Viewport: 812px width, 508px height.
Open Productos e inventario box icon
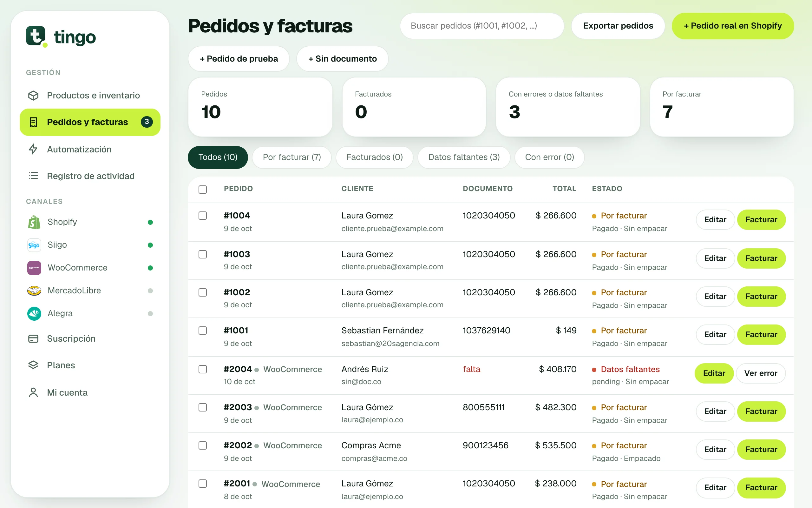pyautogui.click(x=33, y=96)
